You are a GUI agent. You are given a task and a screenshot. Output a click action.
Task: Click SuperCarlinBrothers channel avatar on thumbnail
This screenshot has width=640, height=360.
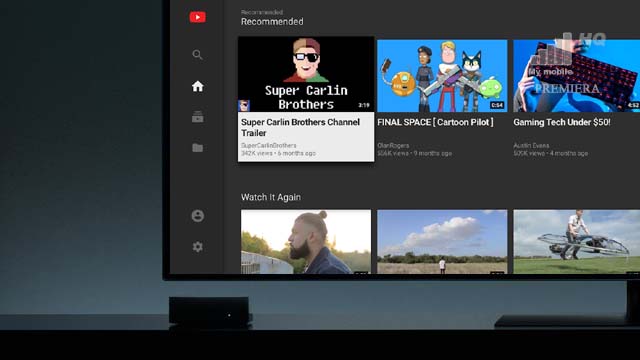pyautogui.click(x=244, y=106)
